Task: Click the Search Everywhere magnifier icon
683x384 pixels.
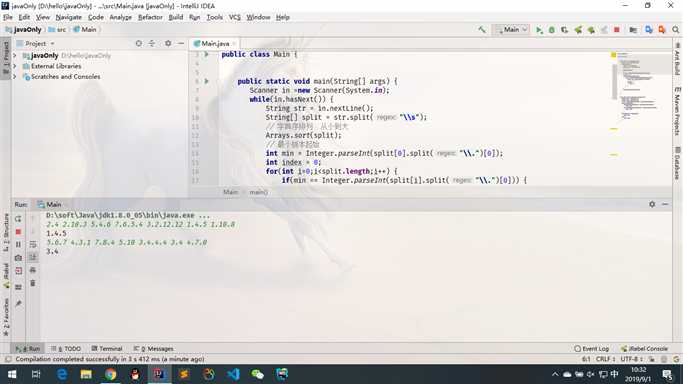Action: coord(676,30)
